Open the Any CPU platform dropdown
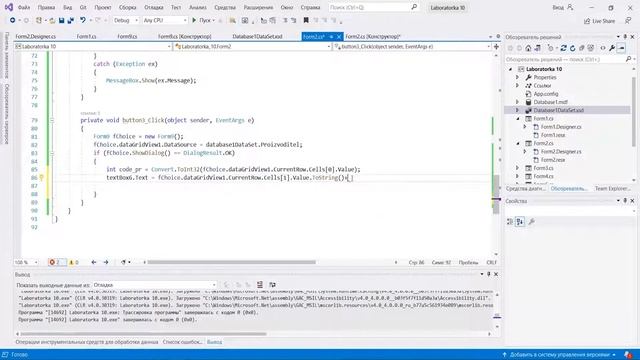640x360 pixels. pos(164,20)
